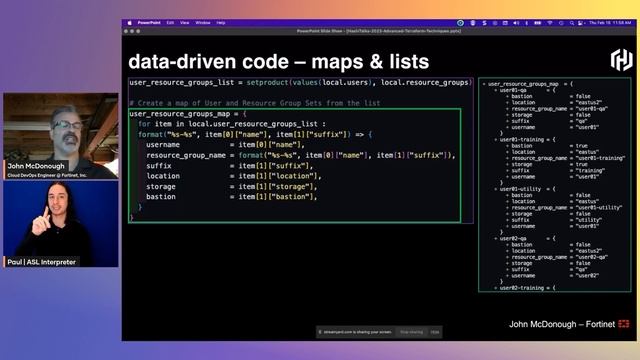This screenshot has width=640, height=360.
Task: Click the slide title 'data-driven code – maps & lists'
Action: pyautogui.click(x=279, y=62)
